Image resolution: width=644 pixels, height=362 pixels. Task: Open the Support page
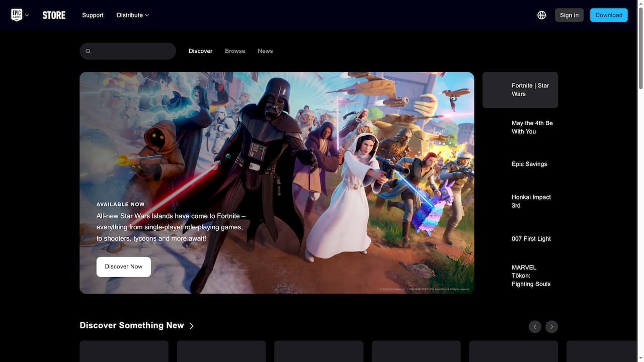click(93, 15)
